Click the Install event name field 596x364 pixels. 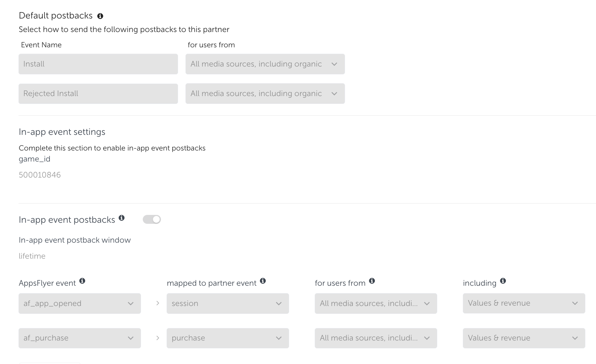click(98, 64)
